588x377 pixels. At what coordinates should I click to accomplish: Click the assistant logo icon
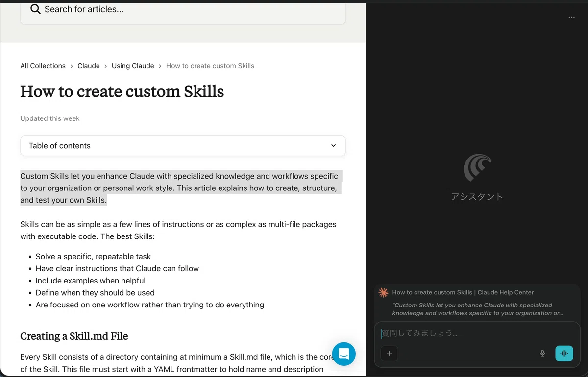click(x=477, y=168)
